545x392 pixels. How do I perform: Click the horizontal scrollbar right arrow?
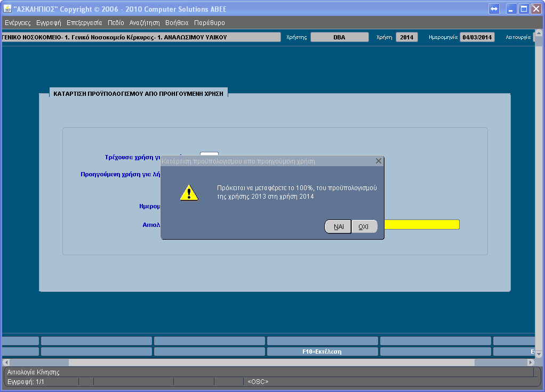530,362
